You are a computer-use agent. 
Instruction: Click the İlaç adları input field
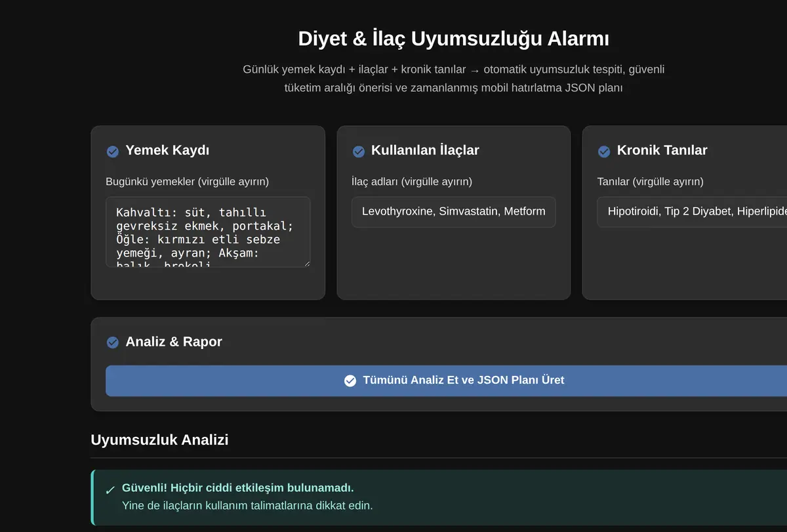click(x=453, y=212)
